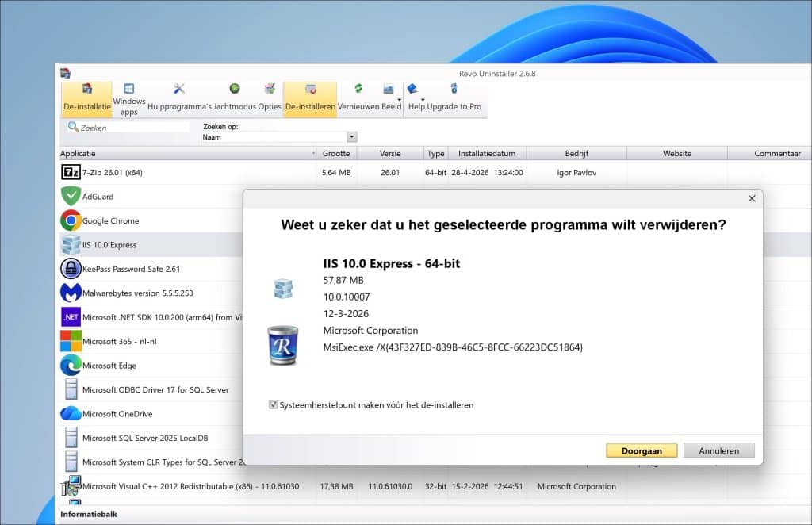Select the Microsoft OneDrive icon
This screenshot has height=525, width=812.
pyautogui.click(x=71, y=414)
